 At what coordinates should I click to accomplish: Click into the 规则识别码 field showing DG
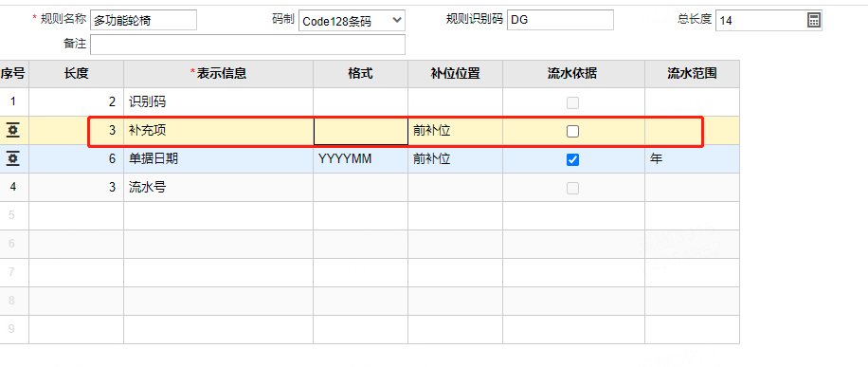[560, 20]
